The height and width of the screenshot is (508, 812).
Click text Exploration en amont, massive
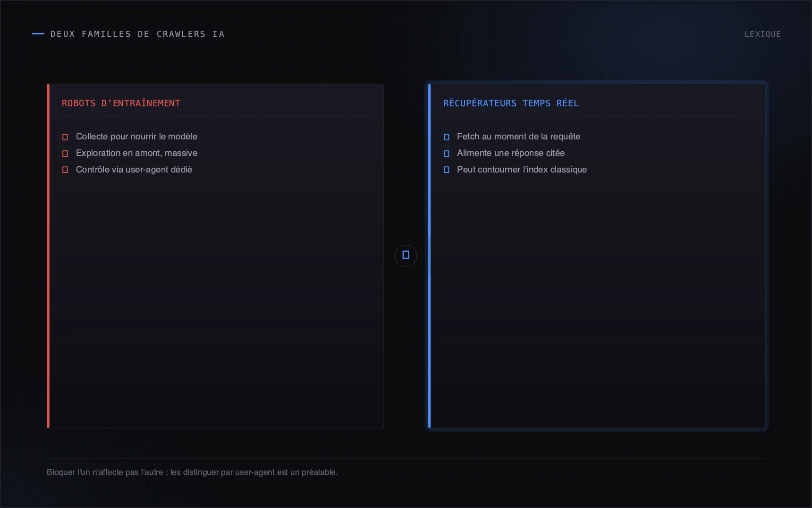point(136,153)
